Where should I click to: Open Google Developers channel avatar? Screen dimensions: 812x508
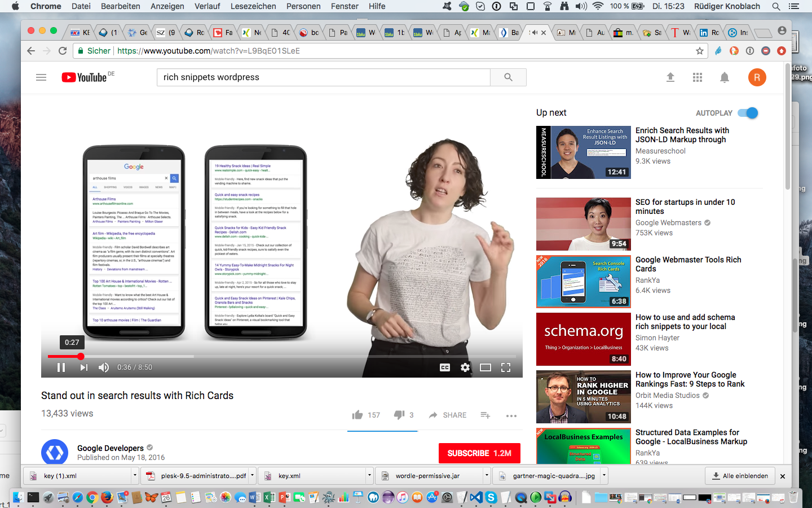point(55,452)
